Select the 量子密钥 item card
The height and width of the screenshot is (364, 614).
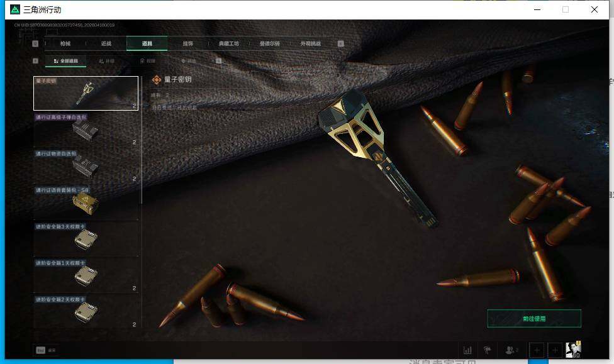(x=86, y=93)
